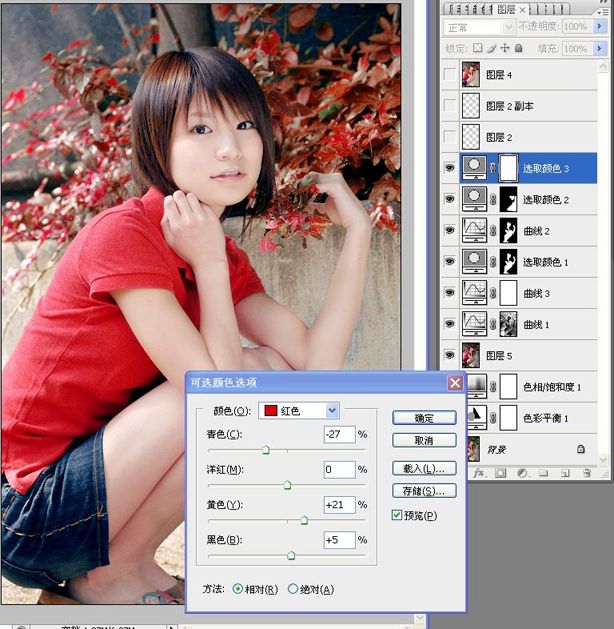Screen dimensions: 614x629
Task: Click the 黑色(B) slider handle
Action: click(291, 556)
